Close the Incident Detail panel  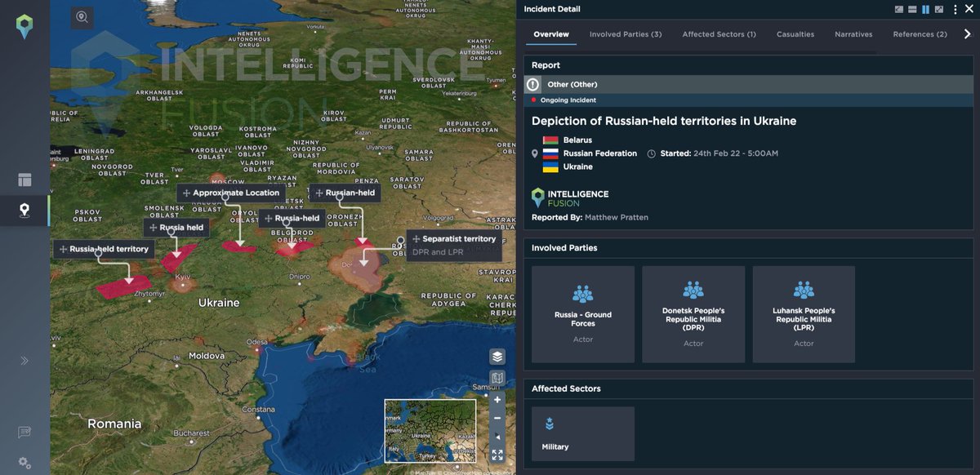pyautogui.click(x=969, y=9)
